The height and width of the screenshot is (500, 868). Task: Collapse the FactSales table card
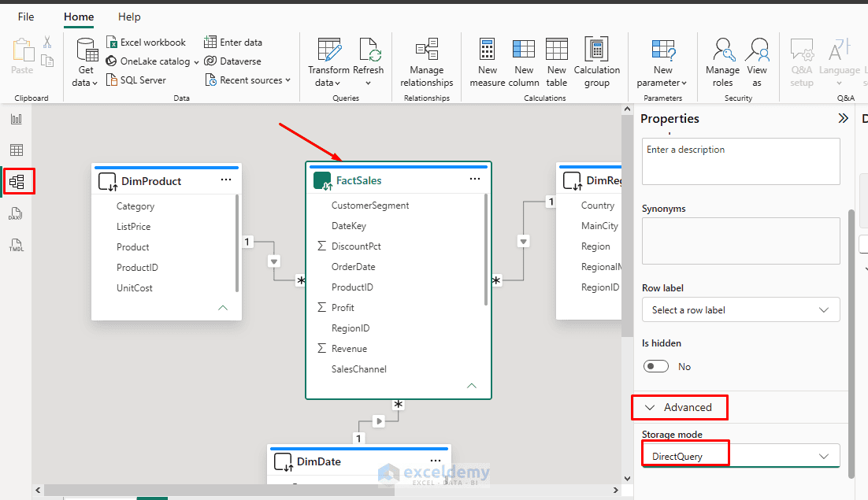point(472,386)
